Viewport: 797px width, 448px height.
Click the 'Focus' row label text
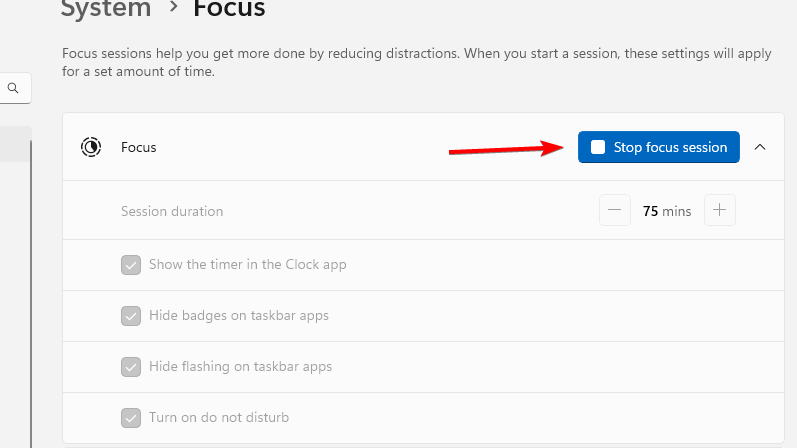click(139, 147)
